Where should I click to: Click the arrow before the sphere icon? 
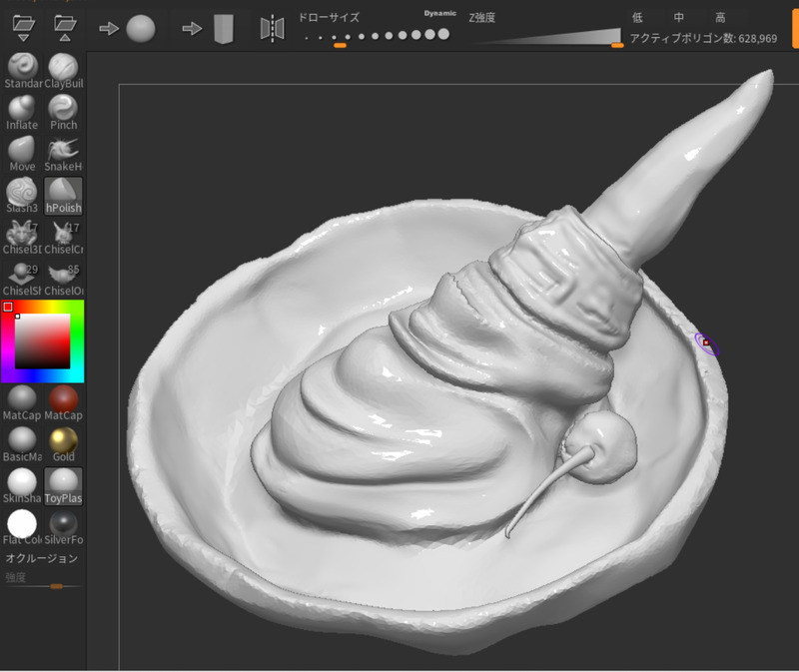click(x=109, y=29)
